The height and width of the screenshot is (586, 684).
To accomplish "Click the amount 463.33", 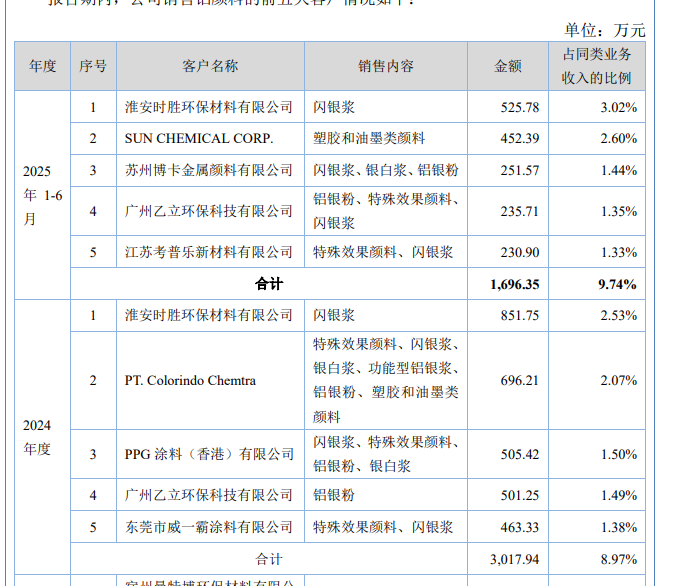I will [520, 527].
